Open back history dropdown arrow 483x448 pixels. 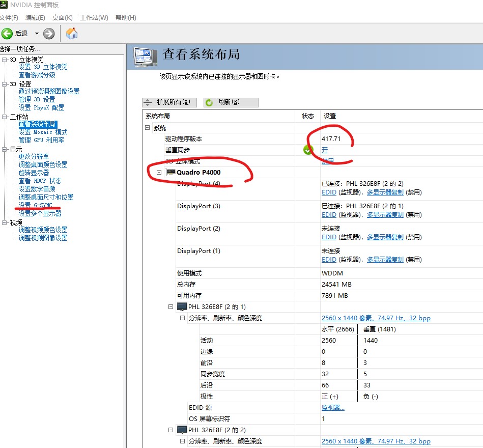[x=37, y=33]
